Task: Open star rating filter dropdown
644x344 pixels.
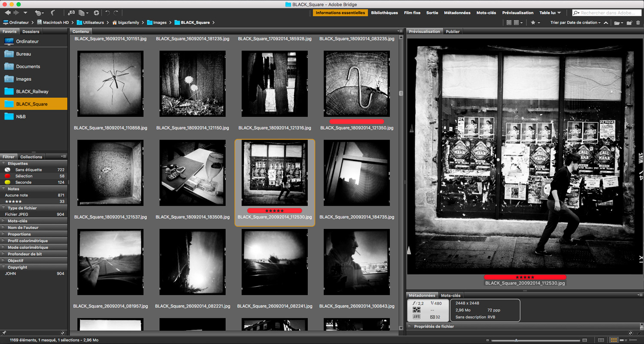Action: tap(535, 23)
